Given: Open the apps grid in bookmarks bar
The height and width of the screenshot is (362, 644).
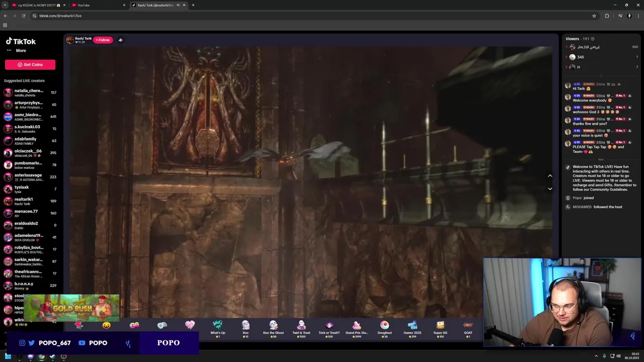Looking at the screenshot, I should [5, 25].
